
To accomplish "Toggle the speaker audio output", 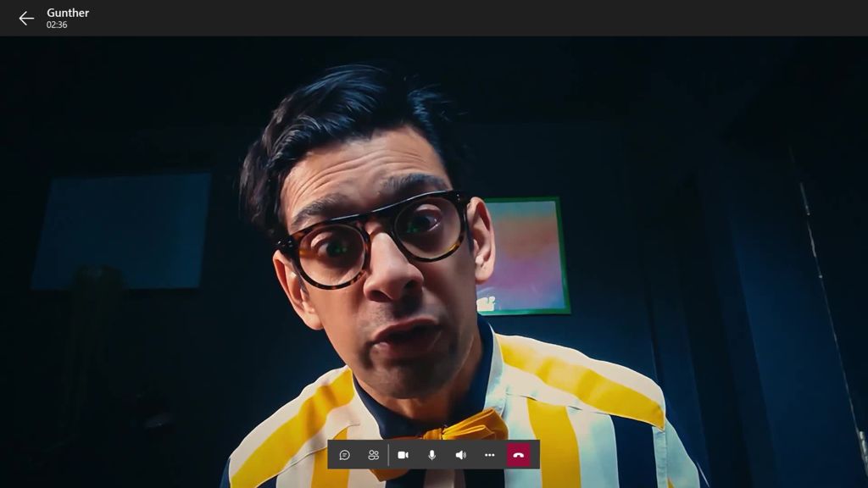I will 460,455.
